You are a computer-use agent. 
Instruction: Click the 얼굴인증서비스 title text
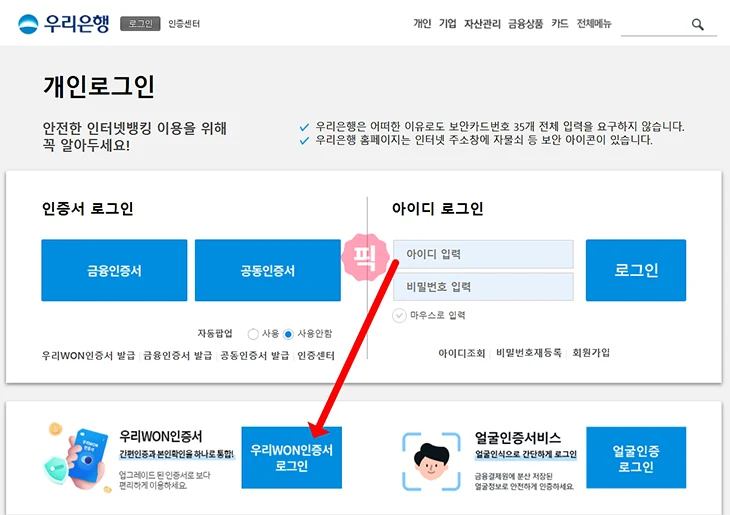[x=518, y=438]
